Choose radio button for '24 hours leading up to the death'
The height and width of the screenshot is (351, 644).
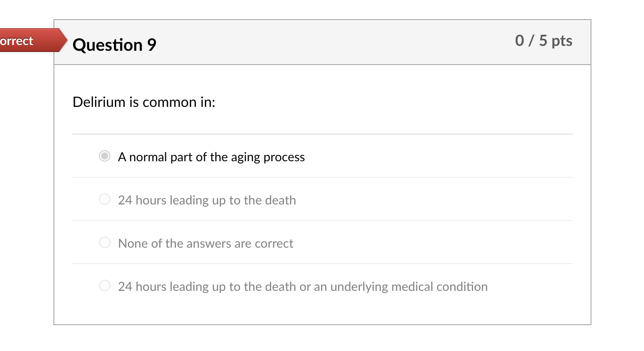pyautogui.click(x=104, y=200)
